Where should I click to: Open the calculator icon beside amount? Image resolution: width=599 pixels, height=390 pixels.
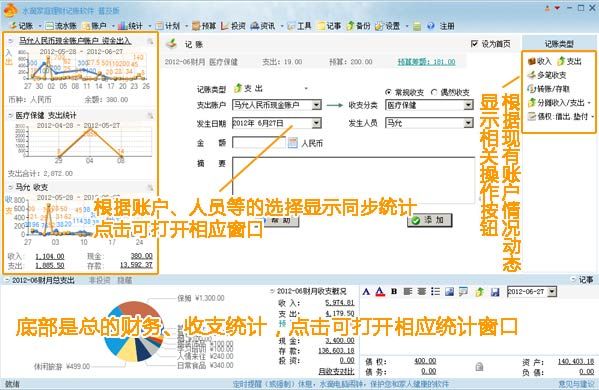click(293, 143)
